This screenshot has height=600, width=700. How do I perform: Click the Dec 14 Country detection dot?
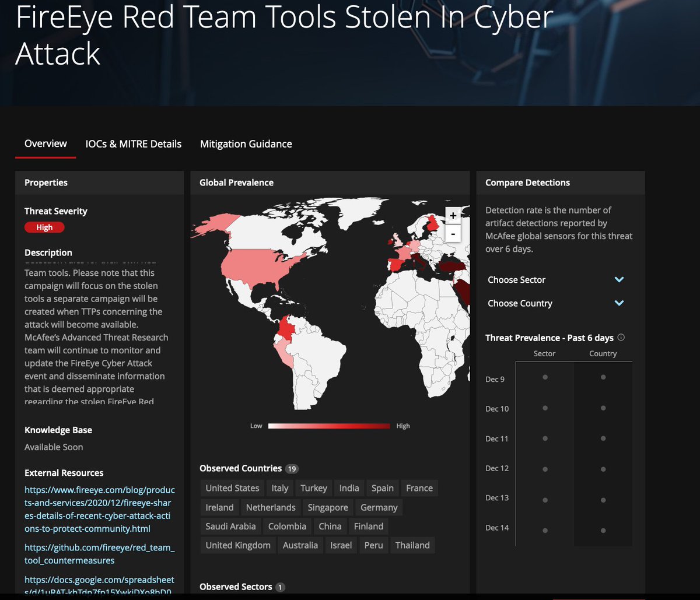coord(603,529)
